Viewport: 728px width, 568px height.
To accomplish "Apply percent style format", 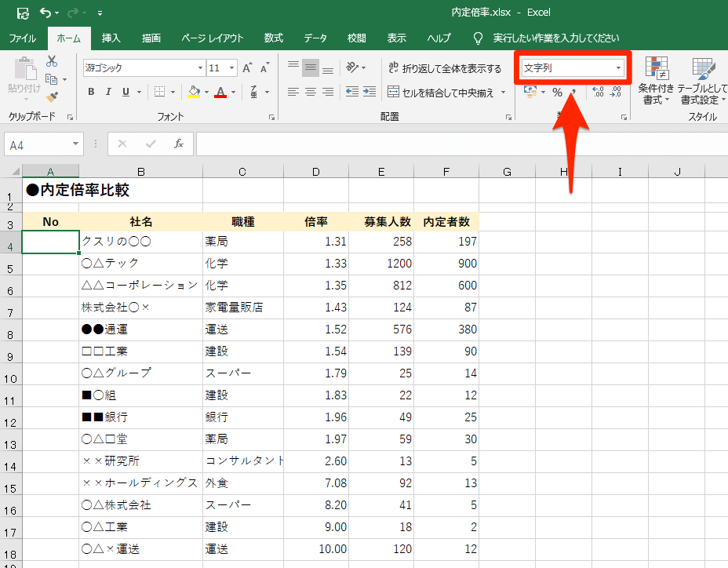I will point(557,92).
